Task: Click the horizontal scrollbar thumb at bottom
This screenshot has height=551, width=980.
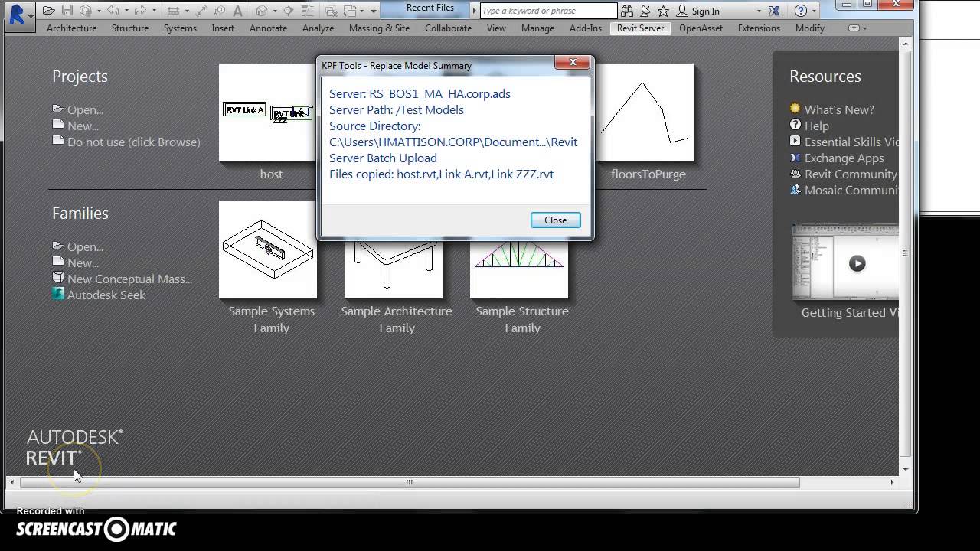Action: 410,482
